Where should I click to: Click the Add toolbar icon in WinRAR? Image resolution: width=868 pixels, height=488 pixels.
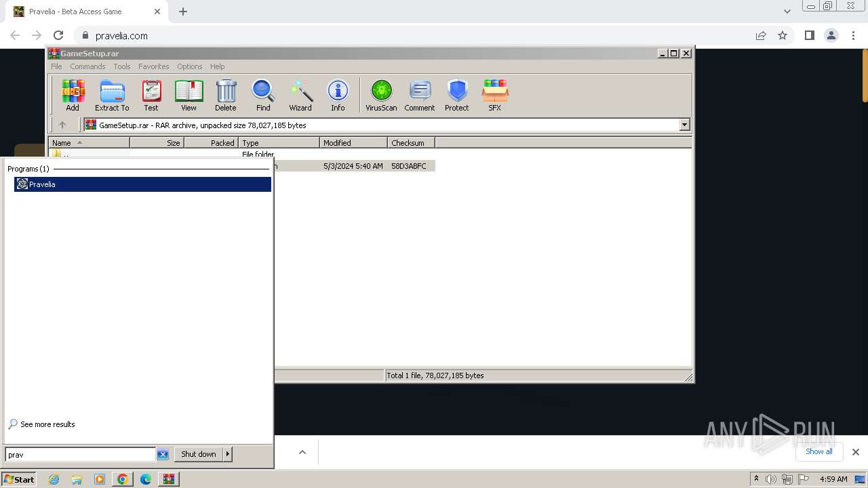[73, 95]
